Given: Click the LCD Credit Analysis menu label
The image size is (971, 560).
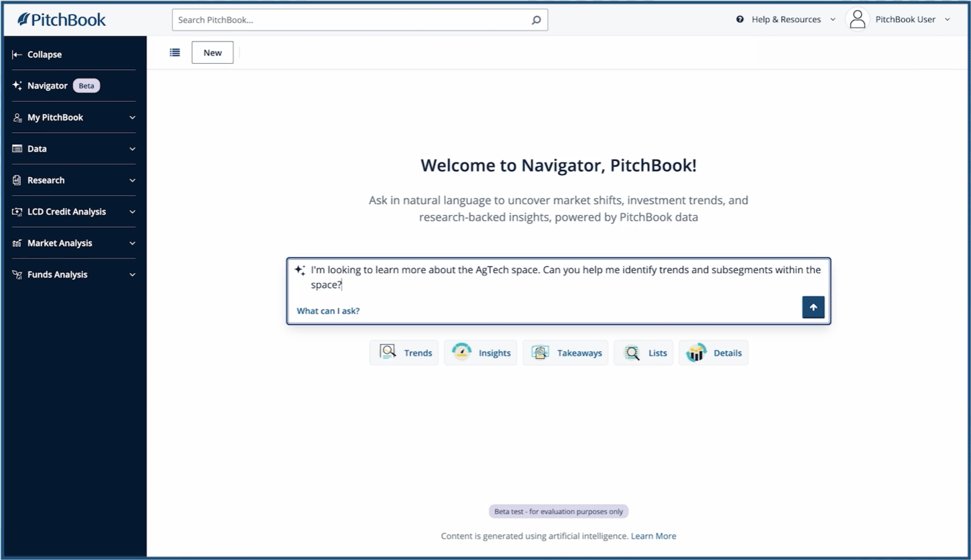Looking at the screenshot, I should pyautogui.click(x=66, y=212).
